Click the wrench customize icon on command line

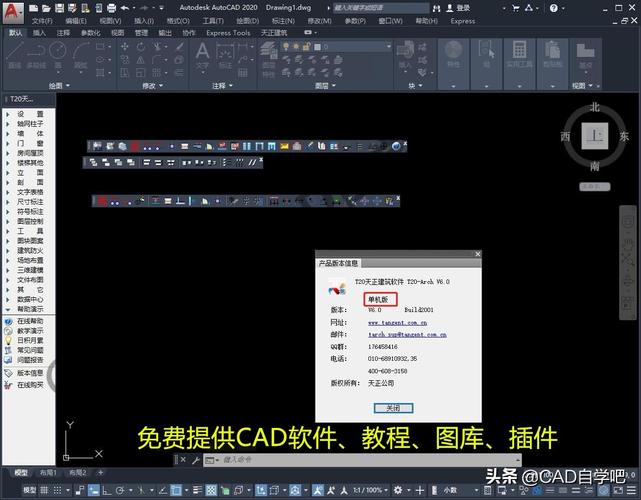point(195,460)
